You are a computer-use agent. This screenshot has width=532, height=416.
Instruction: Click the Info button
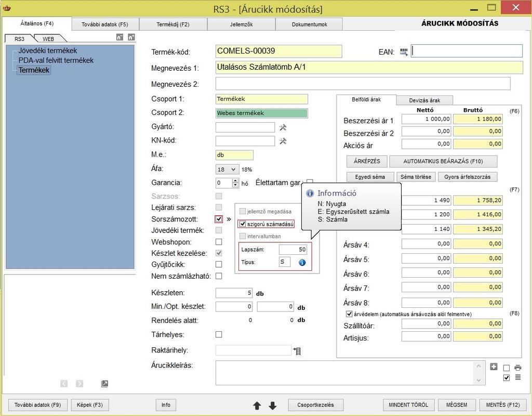click(166, 405)
